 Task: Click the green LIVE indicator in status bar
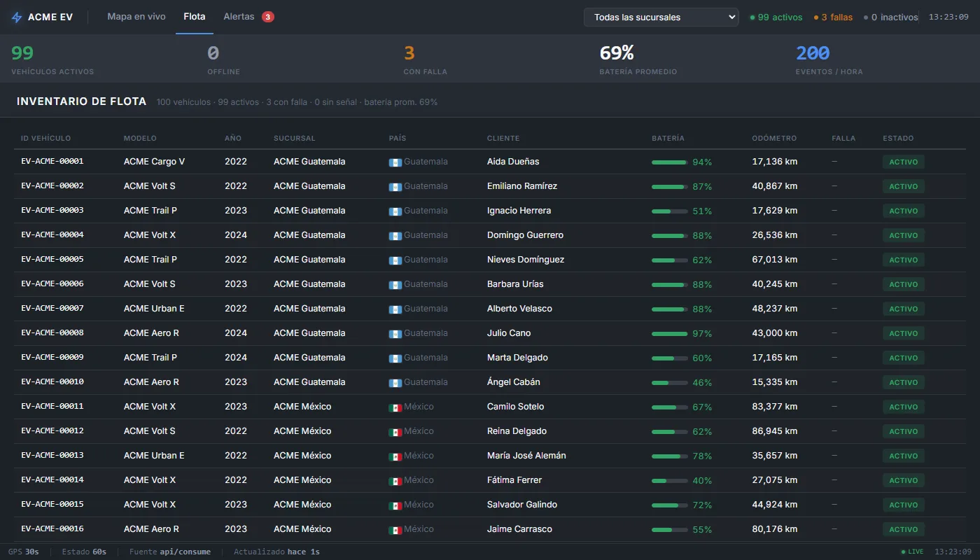click(912, 552)
